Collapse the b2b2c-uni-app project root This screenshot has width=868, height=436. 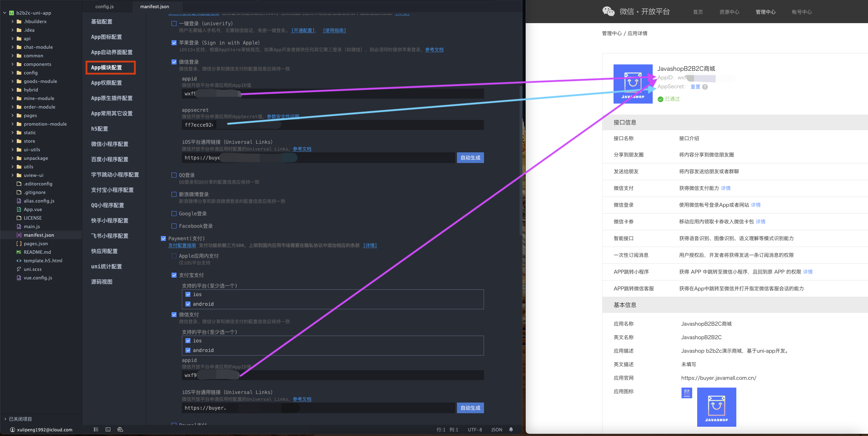click(x=5, y=13)
